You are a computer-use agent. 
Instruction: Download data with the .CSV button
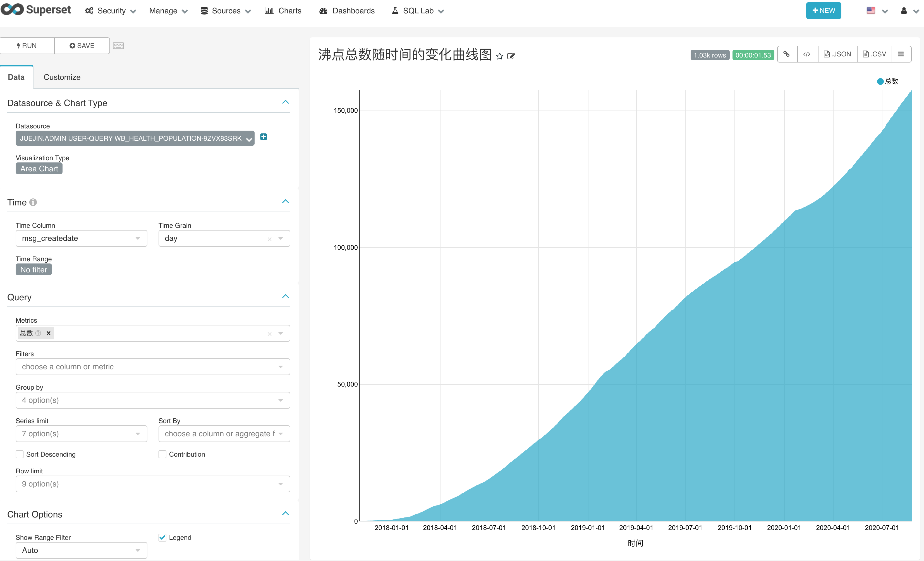coord(875,54)
